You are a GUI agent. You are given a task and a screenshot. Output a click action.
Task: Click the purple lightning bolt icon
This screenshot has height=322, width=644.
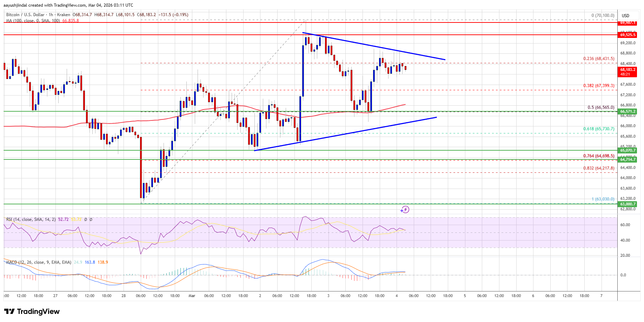point(405,210)
